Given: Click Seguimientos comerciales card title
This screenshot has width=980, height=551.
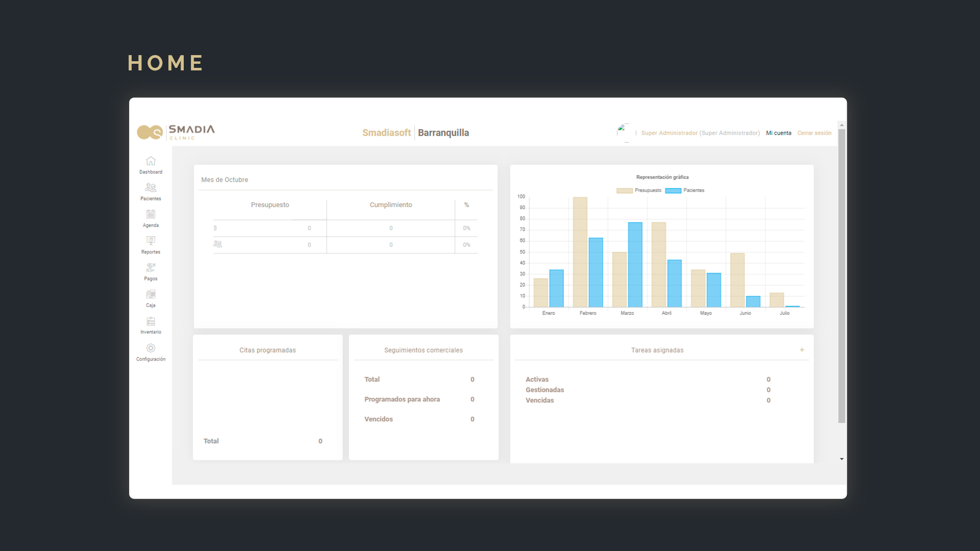Looking at the screenshot, I should (x=423, y=350).
